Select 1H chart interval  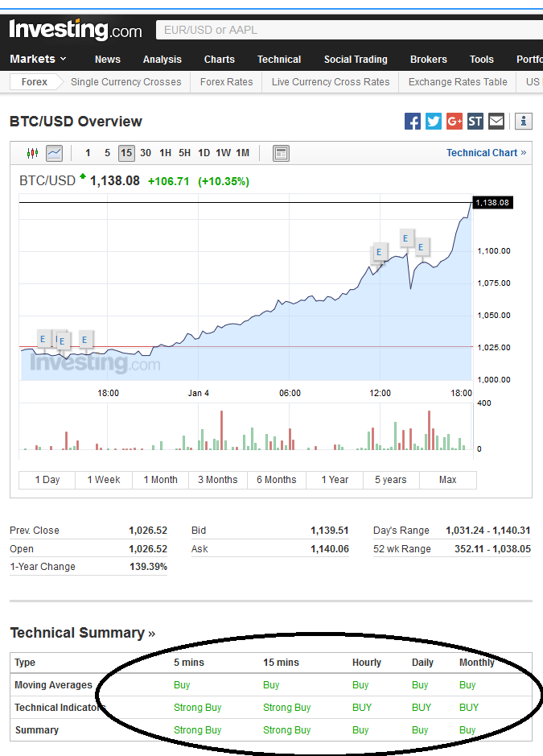[165, 153]
